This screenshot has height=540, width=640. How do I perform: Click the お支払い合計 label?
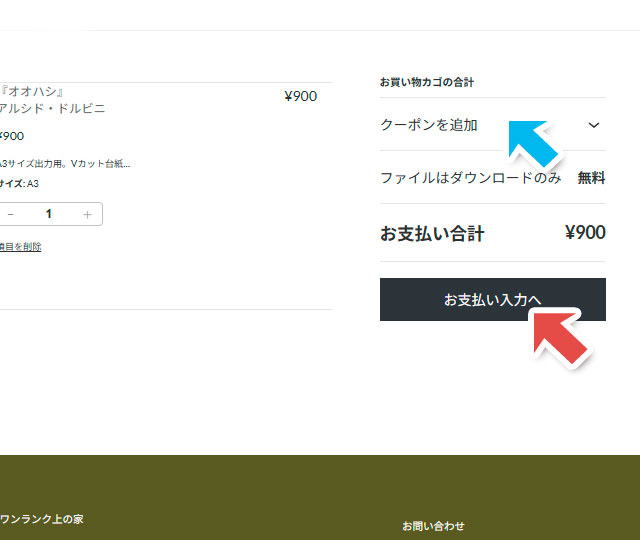click(432, 234)
